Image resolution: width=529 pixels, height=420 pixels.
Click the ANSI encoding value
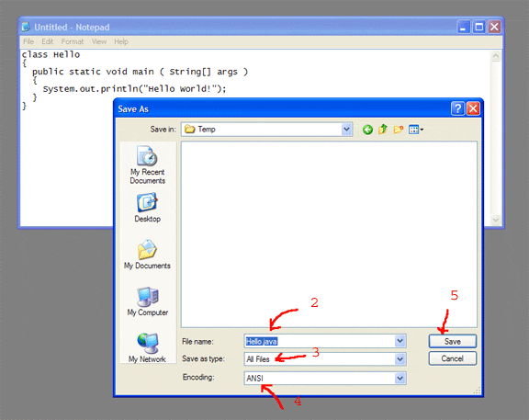click(x=254, y=378)
